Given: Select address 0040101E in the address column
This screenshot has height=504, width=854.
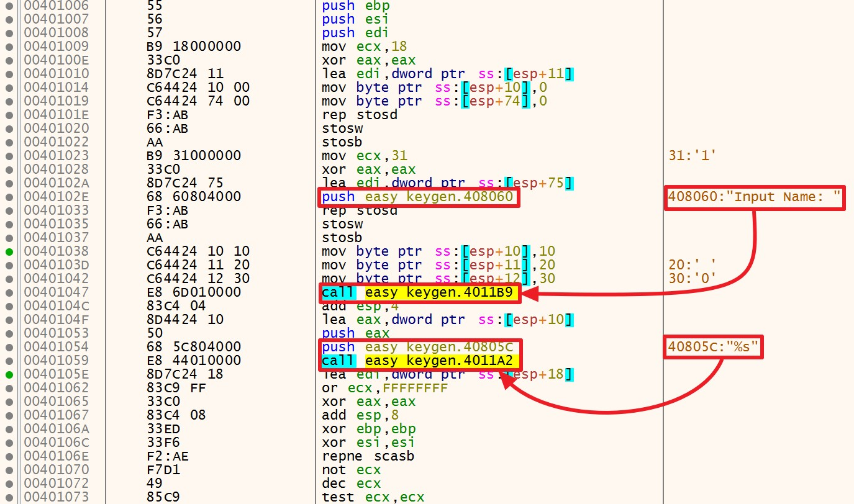Looking at the screenshot, I should click(56, 115).
